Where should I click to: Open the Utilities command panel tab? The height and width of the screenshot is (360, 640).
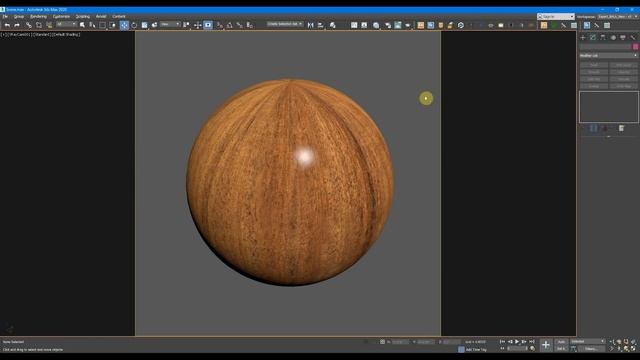coord(633,38)
